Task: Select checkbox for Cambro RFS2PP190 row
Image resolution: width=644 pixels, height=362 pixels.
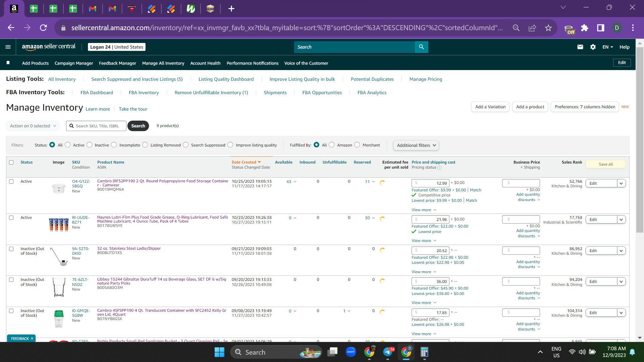Action: point(11,181)
